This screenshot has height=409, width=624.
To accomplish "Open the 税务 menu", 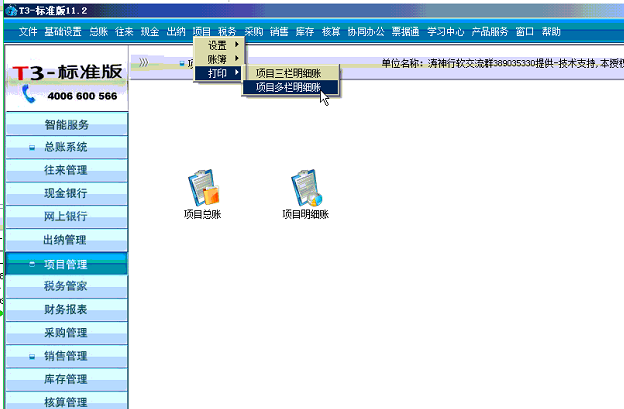I will tap(227, 31).
